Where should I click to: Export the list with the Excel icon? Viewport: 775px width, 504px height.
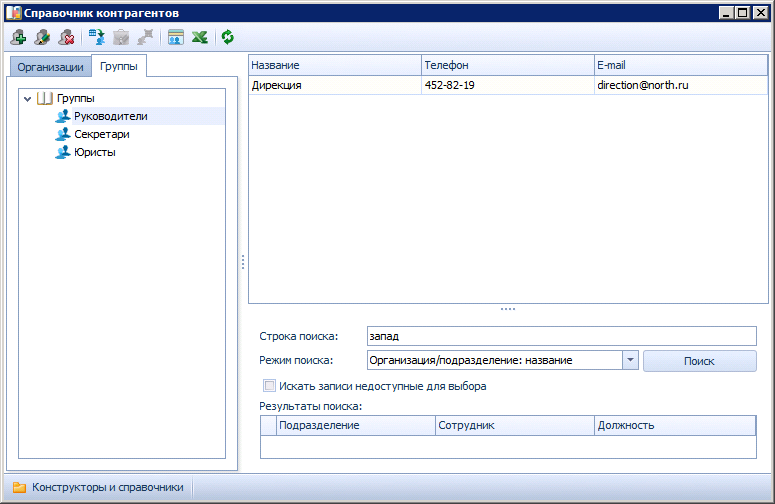coord(200,37)
